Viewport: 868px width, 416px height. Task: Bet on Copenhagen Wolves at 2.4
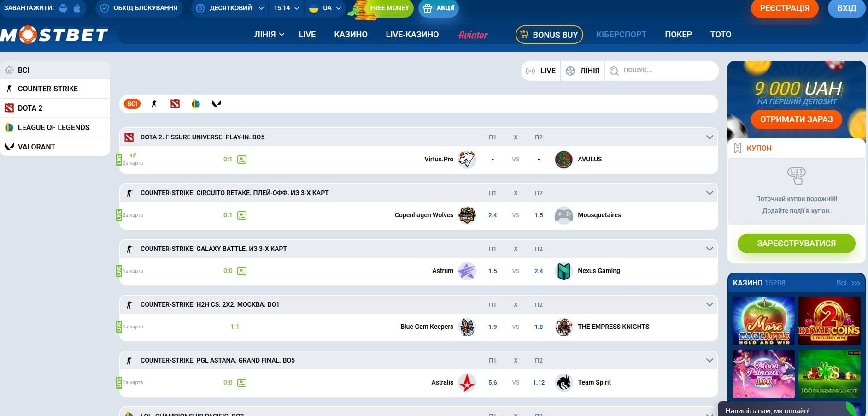coord(493,215)
